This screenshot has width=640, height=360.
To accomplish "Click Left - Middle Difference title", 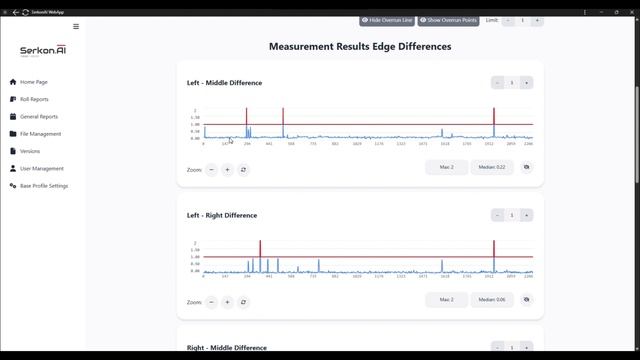I will click(x=224, y=83).
